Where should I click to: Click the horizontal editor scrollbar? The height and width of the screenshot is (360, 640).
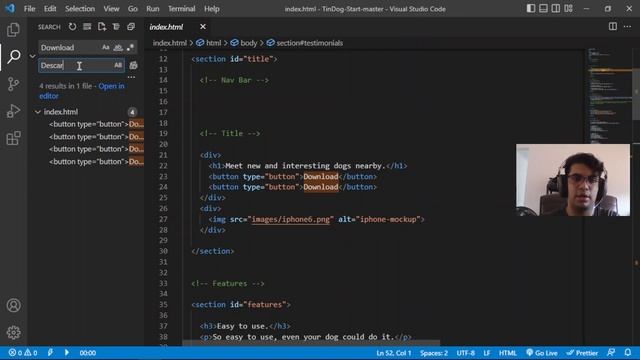click(x=311, y=343)
